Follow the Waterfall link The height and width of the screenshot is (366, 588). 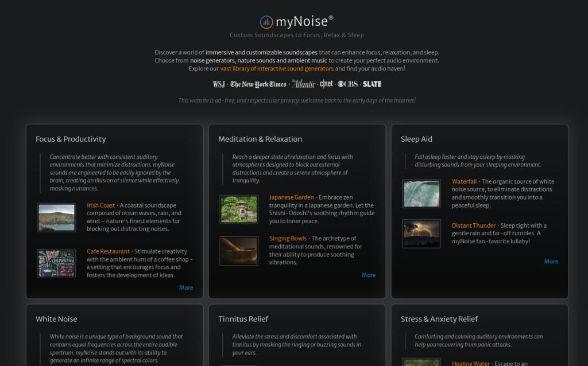pos(464,181)
